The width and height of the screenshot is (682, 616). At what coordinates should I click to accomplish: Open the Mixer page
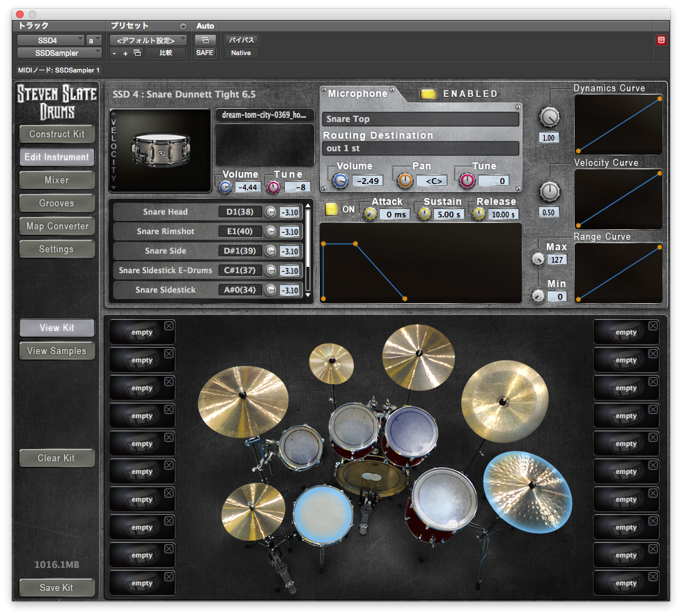click(x=57, y=180)
